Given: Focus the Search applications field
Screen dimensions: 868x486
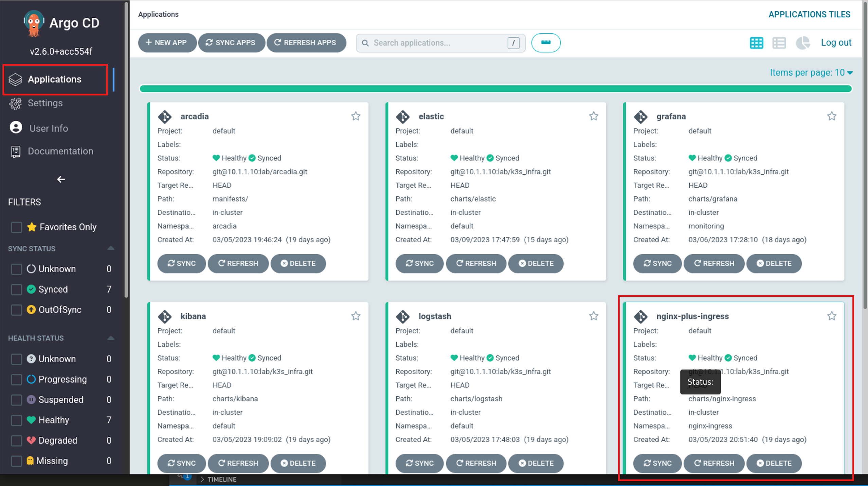Looking at the screenshot, I should point(440,43).
